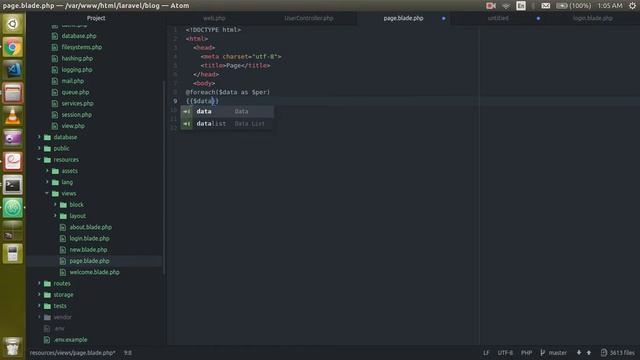Open the Wi-Fi network indicator

[x=506, y=6]
